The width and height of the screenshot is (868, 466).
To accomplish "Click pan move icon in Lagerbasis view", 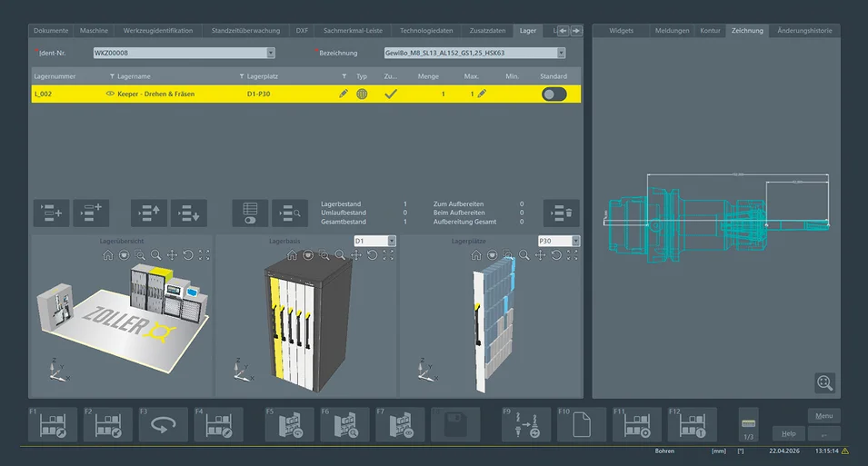I will [356, 255].
